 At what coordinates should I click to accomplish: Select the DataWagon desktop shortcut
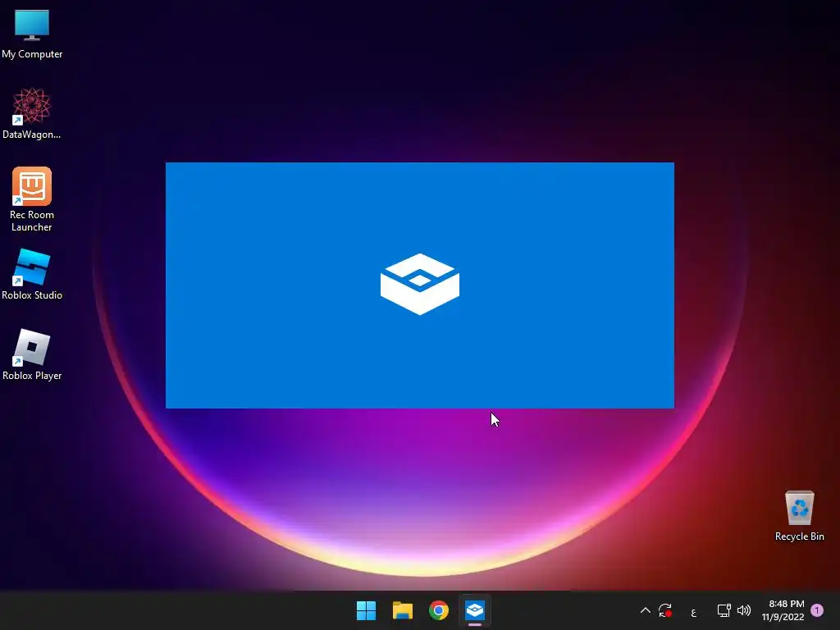click(x=32, y=113)
